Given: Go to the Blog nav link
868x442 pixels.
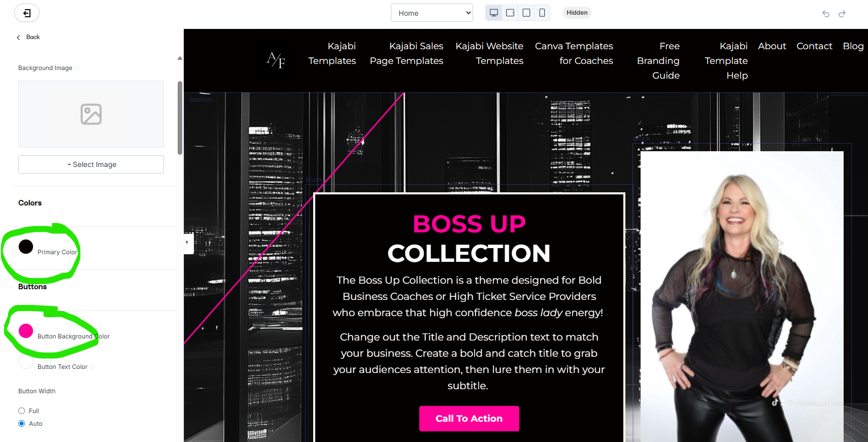Looking at the screenshot, I should point(853,46).
